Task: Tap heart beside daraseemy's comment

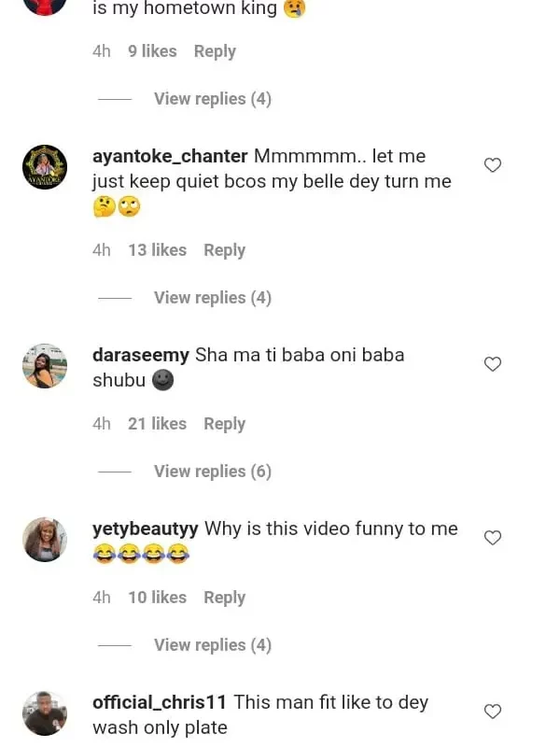Action: (x=493, y=364)
